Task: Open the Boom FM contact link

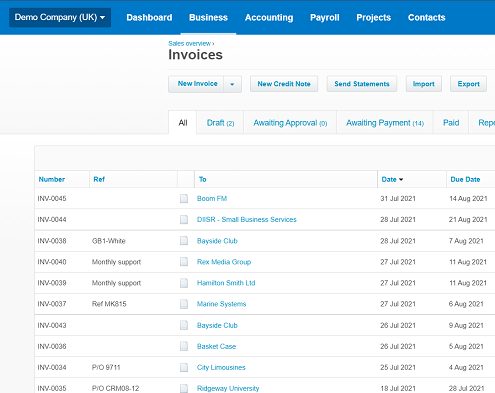Action: point(212,199)
